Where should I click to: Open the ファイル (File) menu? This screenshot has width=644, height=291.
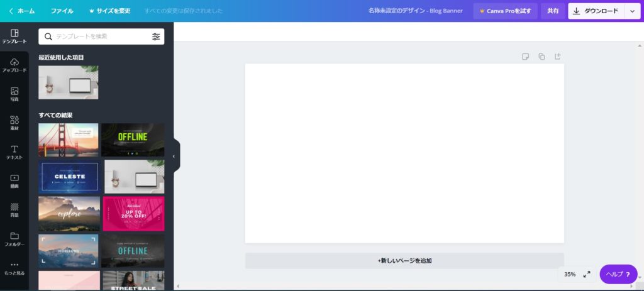coord(62,11)
